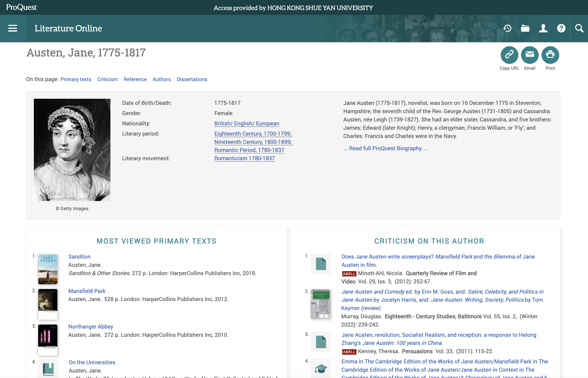Screen dimensions: 588x378
Task: Click the Jane Austen portrait image
Action: (72, 150)
